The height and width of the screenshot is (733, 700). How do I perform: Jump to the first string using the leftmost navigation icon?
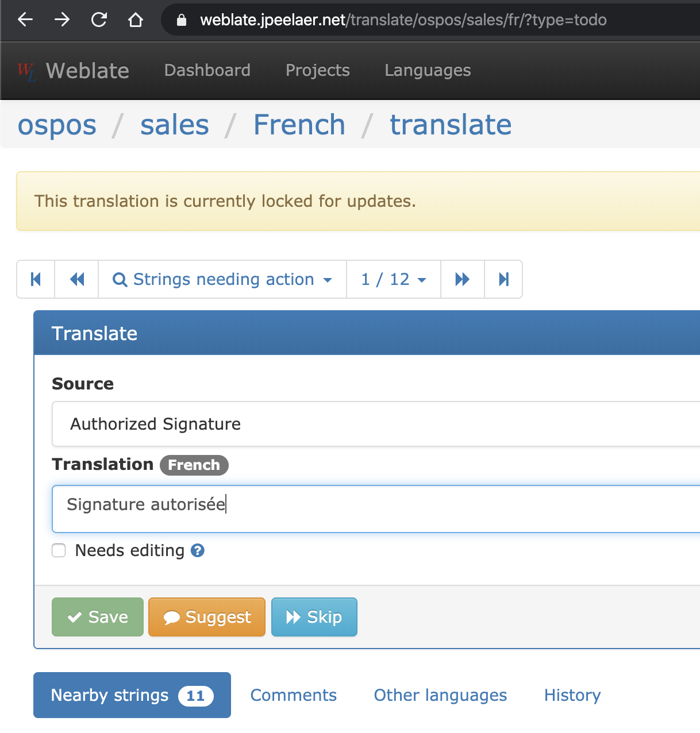coord(35,279)
